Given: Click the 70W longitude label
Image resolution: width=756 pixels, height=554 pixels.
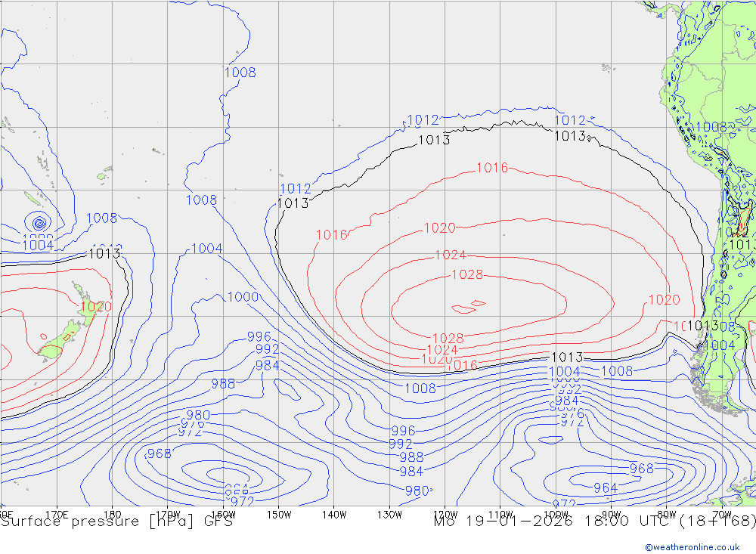Looking at the screenshot, I should tap(722, 515).
